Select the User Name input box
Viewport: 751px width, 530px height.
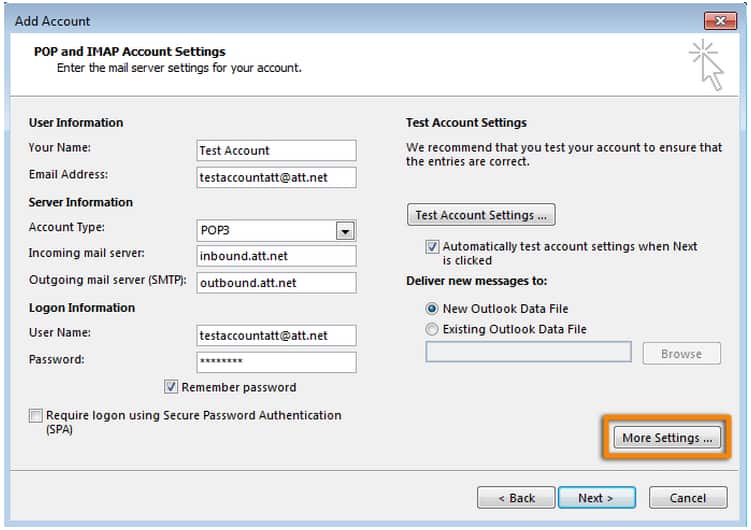[276, 336]
